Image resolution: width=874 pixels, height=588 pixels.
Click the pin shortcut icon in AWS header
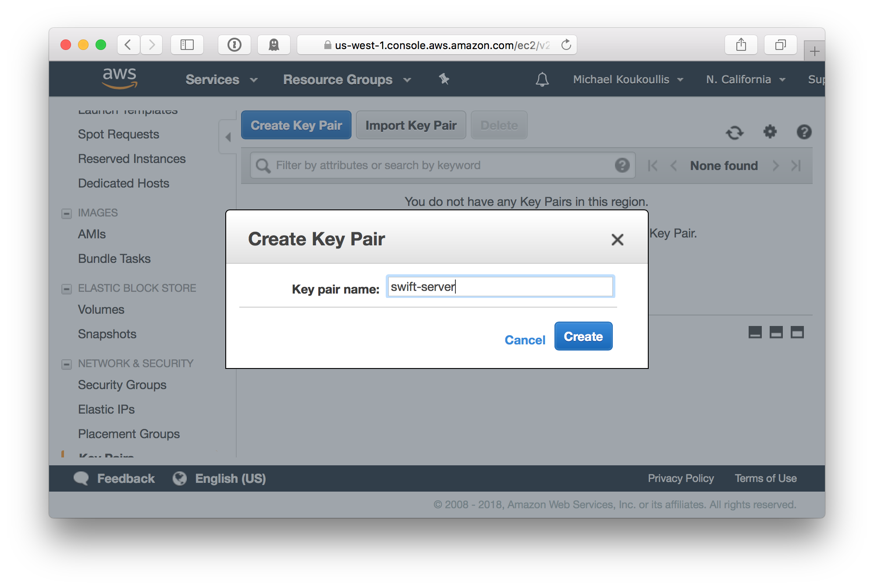click(444, 79)
